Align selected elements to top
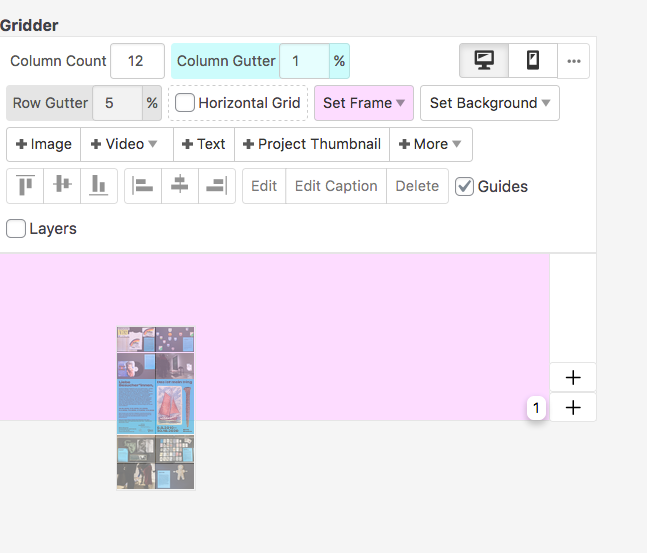The height and width of the screenshot is (553, 647). tap(25, 186)
